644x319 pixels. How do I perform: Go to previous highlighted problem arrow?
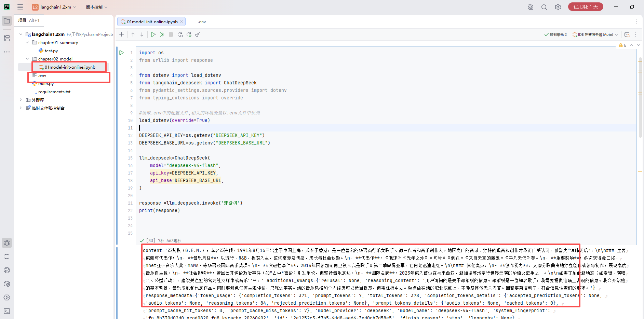[x=631, y=45]
